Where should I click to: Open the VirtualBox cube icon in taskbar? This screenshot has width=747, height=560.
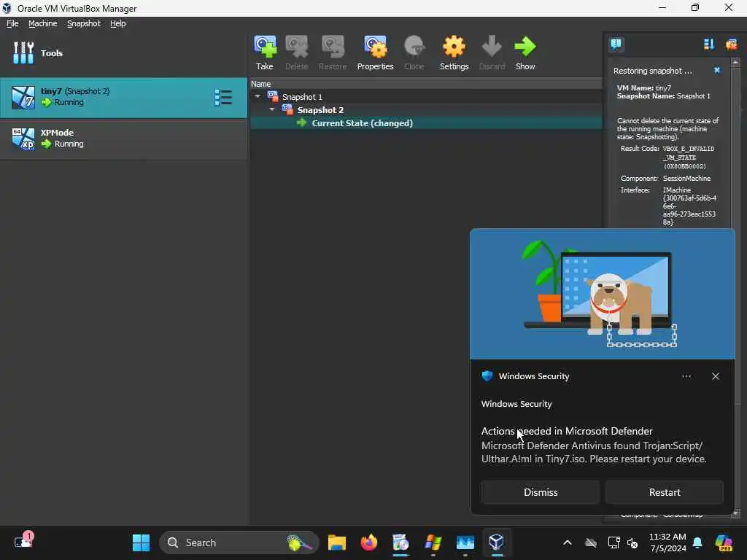(496, 542)
